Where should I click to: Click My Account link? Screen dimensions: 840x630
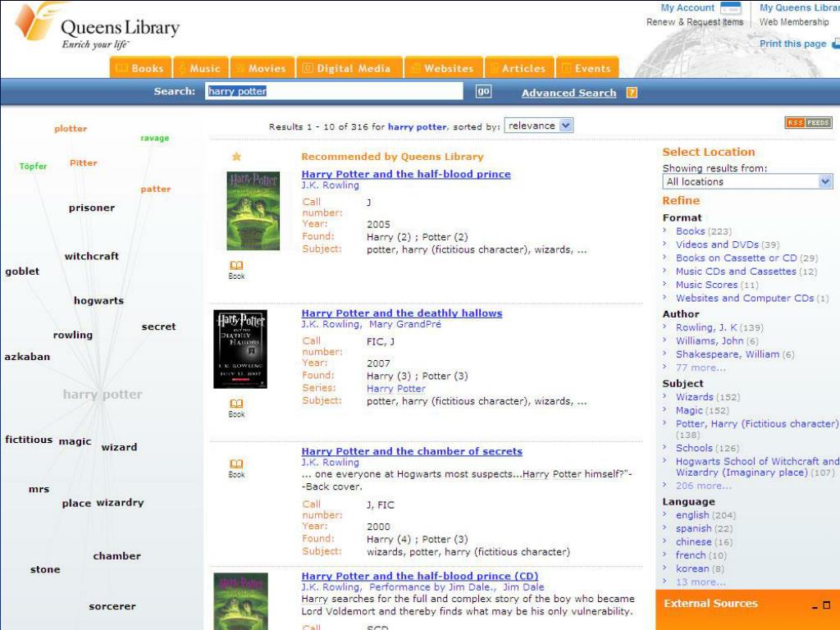[687, 7]
